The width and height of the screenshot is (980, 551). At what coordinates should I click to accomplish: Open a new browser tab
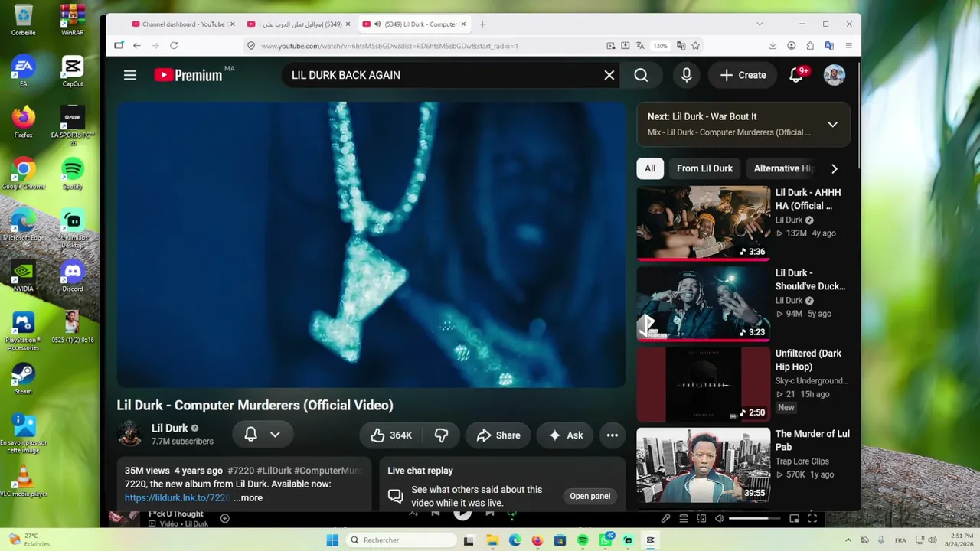pos(482,24)
